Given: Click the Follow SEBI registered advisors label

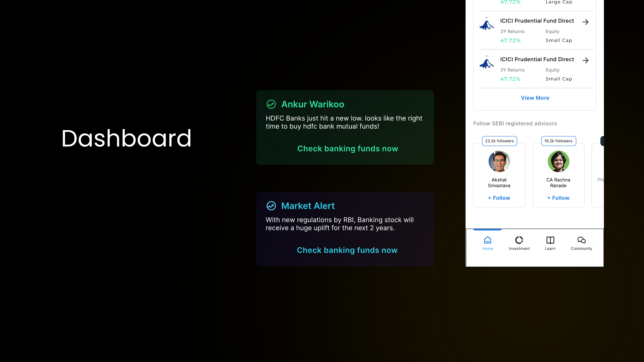Looking at the screenshot, I should [x=515, y=123].
